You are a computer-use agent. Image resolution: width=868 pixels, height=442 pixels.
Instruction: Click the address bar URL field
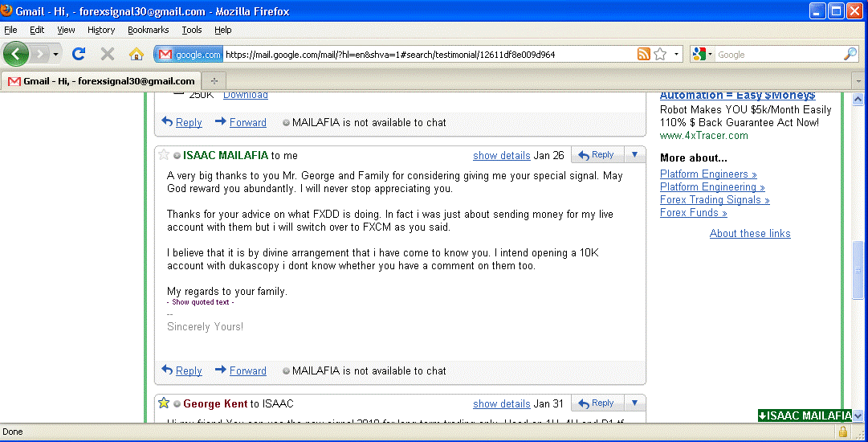429,55
